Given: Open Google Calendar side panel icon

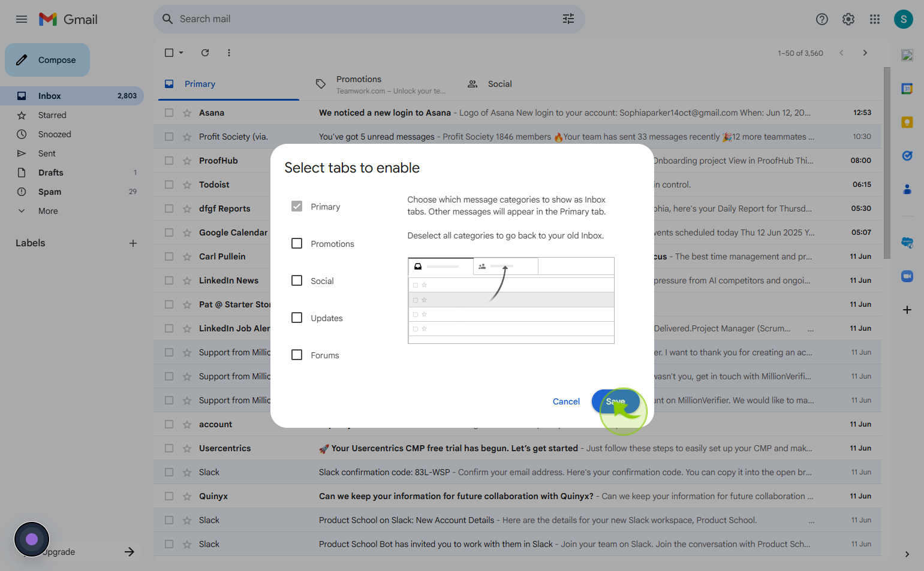Looking at the screenshot, I should [x=907, y=89].
